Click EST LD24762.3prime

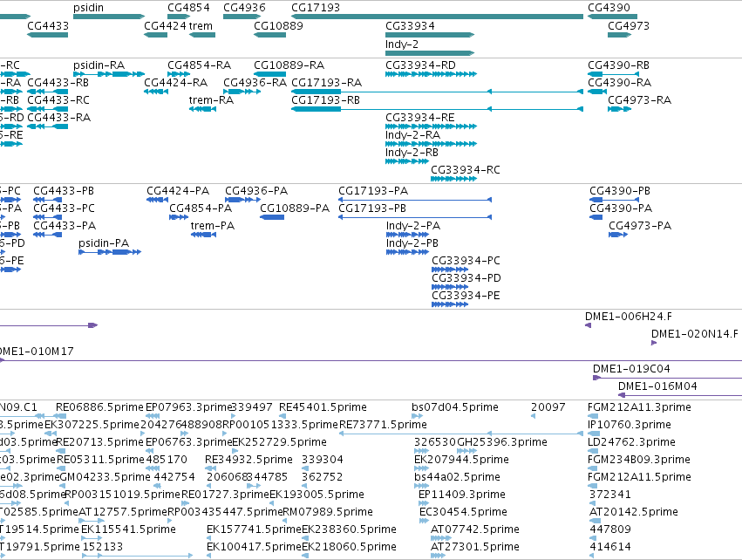tap(592, 451)
